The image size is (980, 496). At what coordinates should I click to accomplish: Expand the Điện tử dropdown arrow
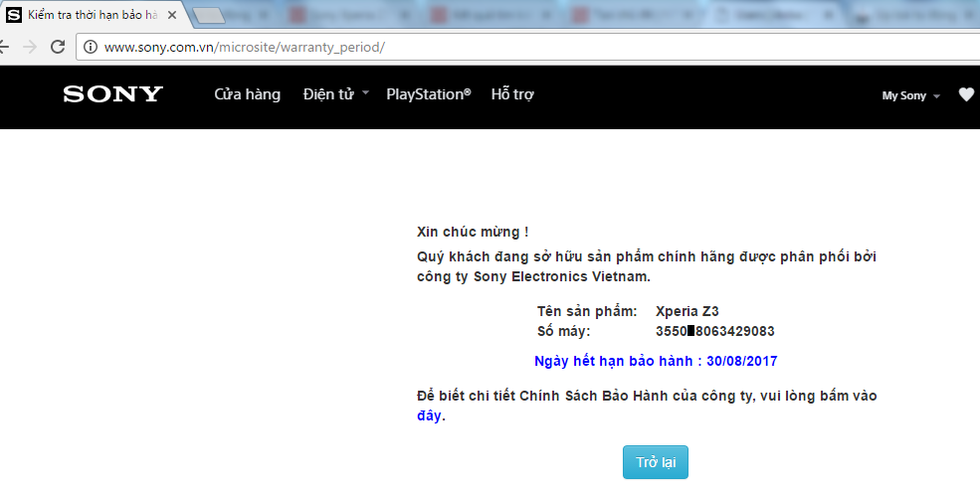[365, 93]
